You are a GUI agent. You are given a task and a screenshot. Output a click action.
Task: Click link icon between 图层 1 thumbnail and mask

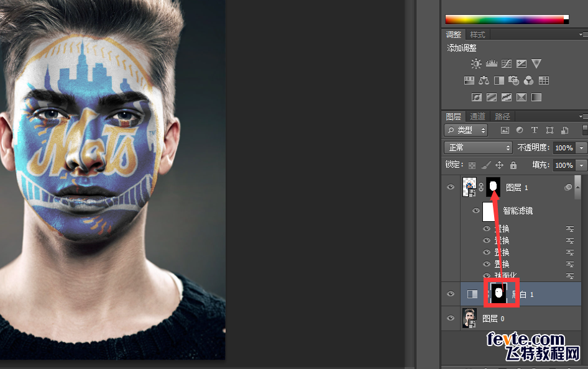(x=481, y=187)
